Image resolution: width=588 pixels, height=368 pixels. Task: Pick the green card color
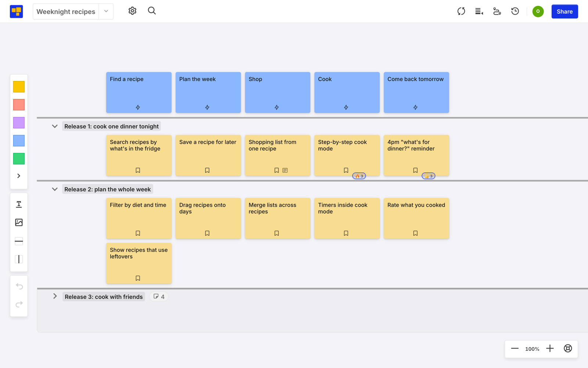click(x=19, y=159)
